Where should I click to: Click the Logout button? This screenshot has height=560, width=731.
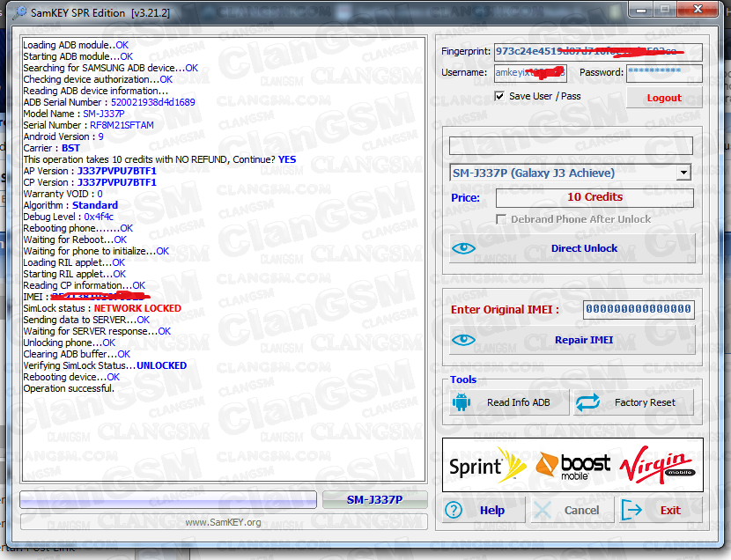click(664, 98)
